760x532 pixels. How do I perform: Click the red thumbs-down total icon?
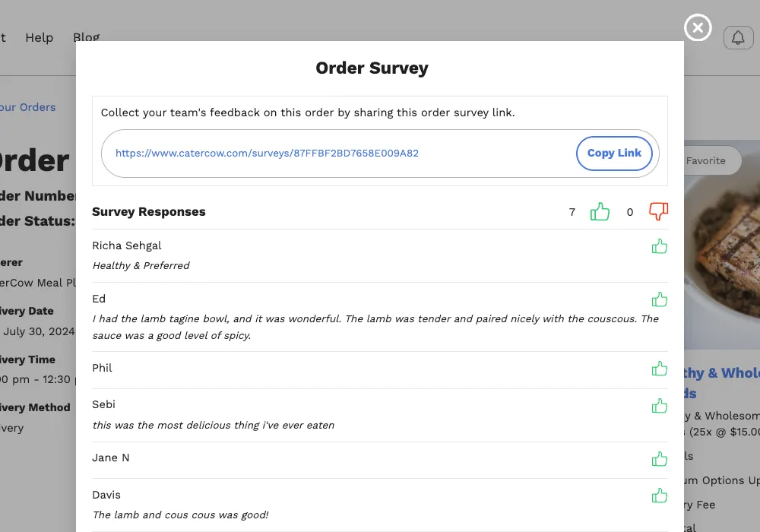[x=658, y=211]
